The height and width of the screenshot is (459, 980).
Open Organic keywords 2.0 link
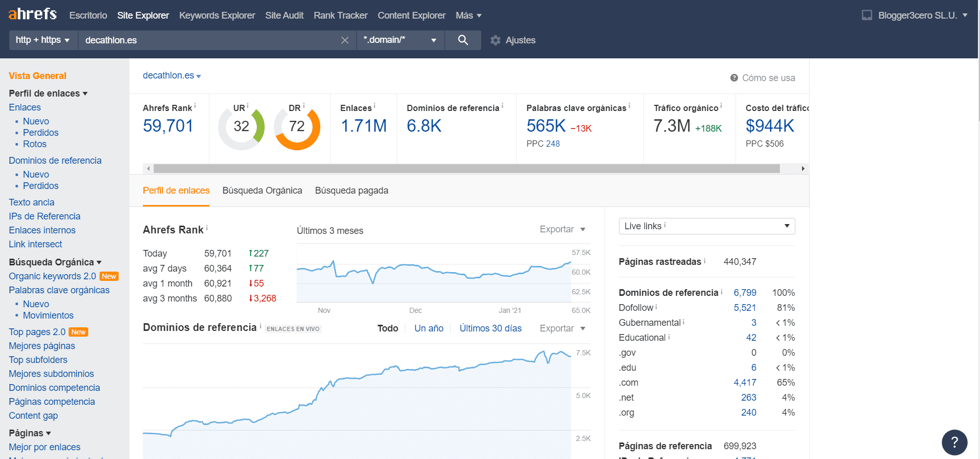pos(52,276)
